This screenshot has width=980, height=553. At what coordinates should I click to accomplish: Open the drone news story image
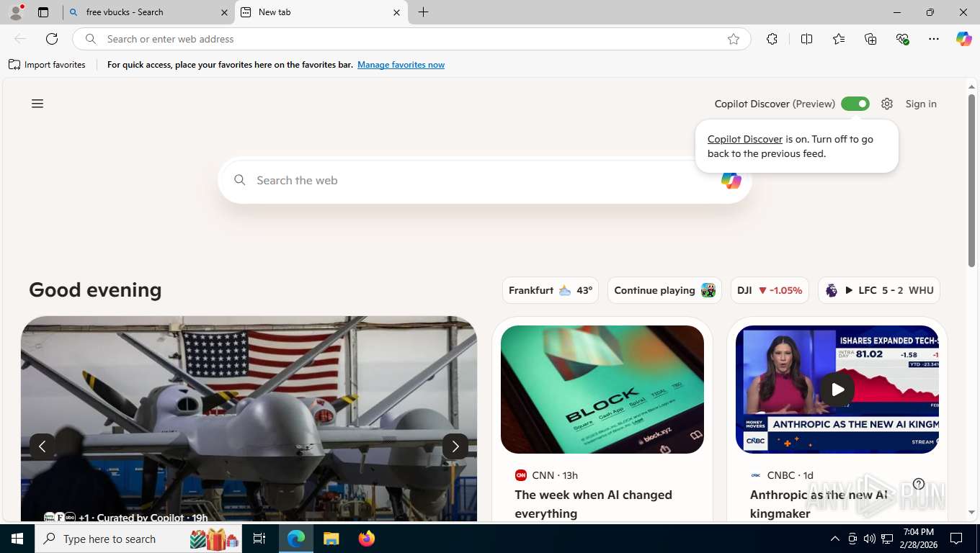tap(249, 418)
